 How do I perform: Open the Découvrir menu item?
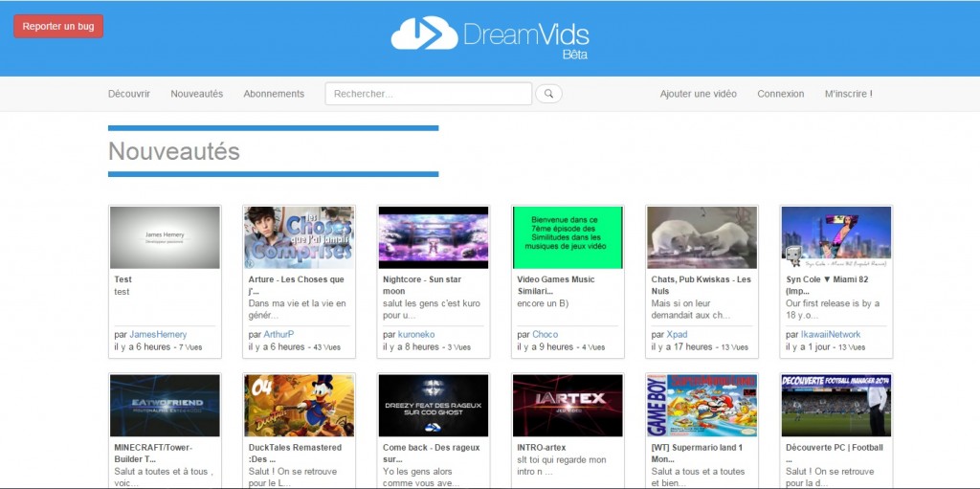tap(129, 94)
